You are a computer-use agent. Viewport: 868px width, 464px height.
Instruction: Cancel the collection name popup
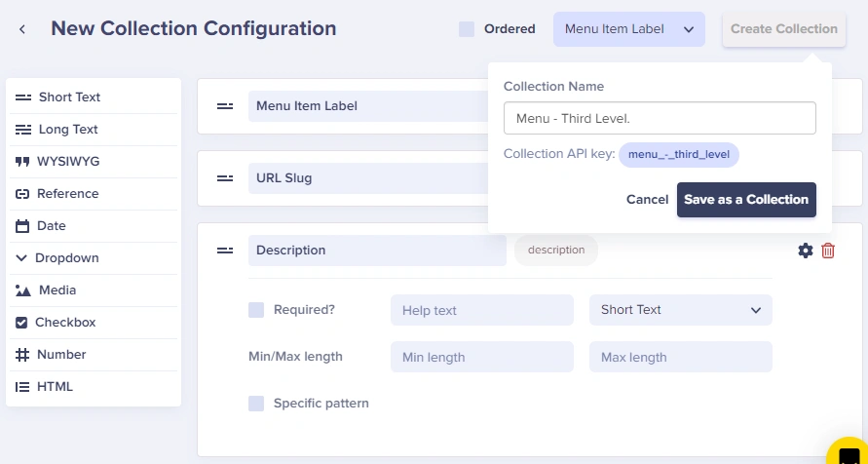(647, 200)
